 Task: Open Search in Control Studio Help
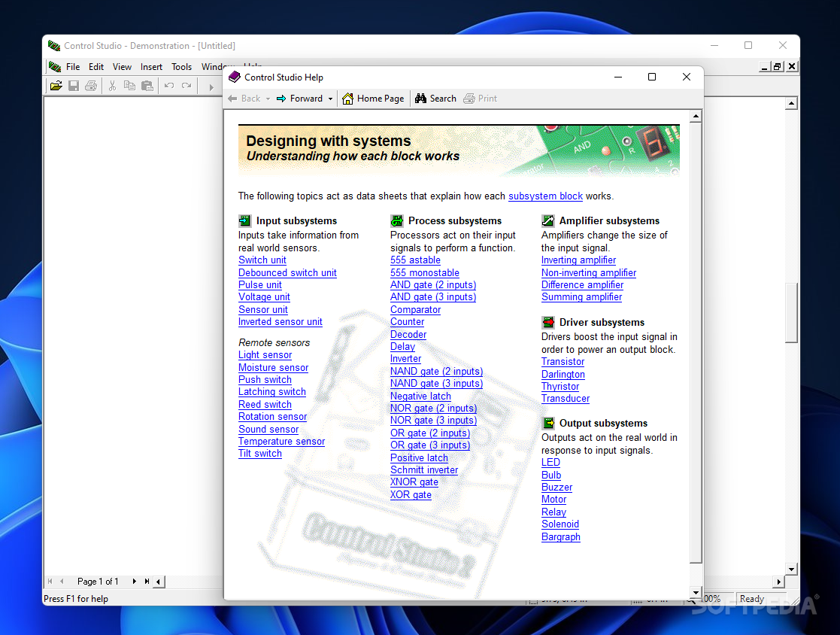(436, 99)
